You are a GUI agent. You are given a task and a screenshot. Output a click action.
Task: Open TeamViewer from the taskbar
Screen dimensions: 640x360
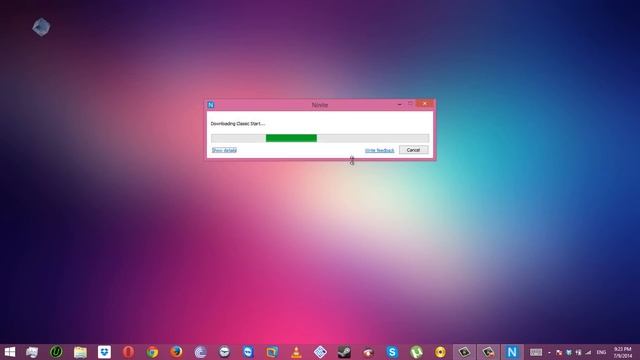point(248,352)
